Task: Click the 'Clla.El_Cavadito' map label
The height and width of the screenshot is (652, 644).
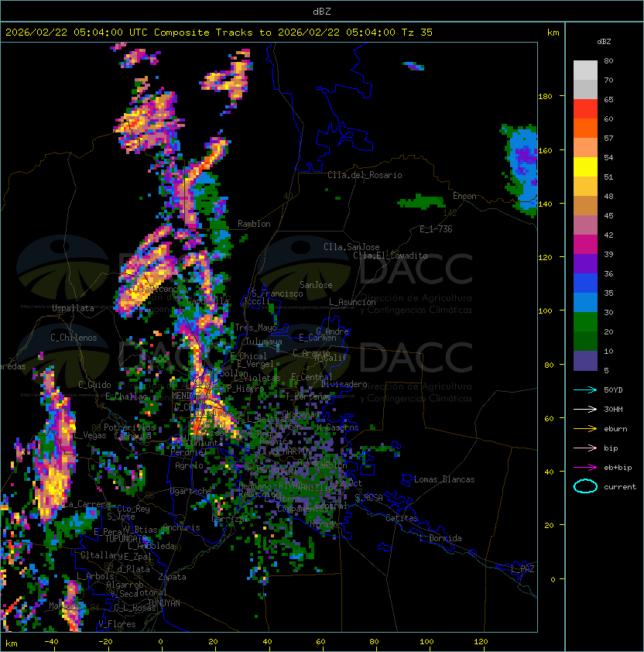Action: point(390,256)
